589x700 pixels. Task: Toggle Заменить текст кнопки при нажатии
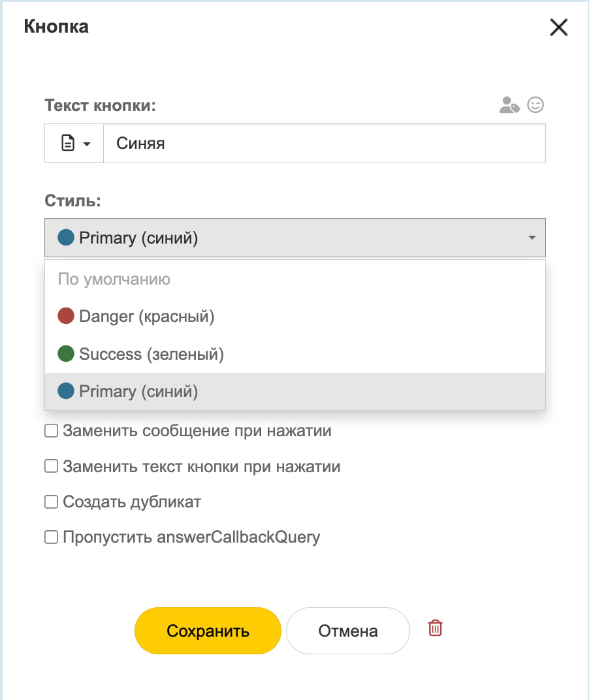pyautogui.click(x=51, y=466)
